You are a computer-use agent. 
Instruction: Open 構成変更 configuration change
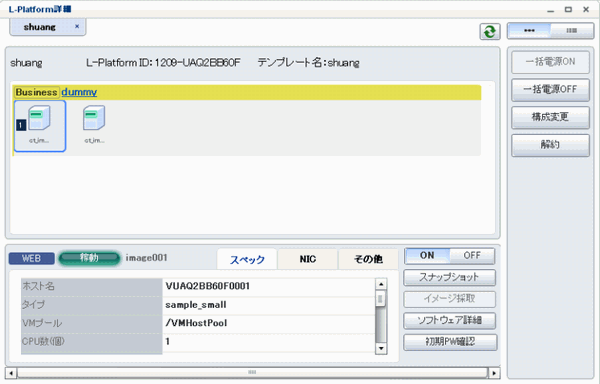coord(550,117)
